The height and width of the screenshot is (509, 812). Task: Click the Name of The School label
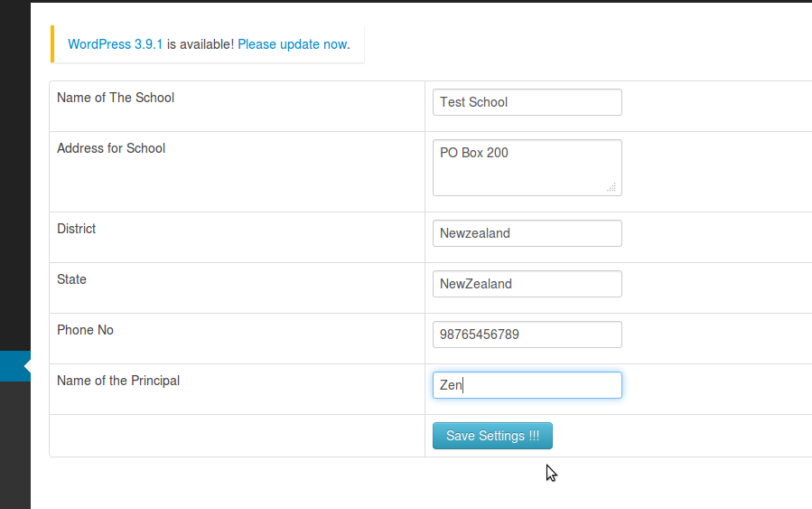click(116, 98)
